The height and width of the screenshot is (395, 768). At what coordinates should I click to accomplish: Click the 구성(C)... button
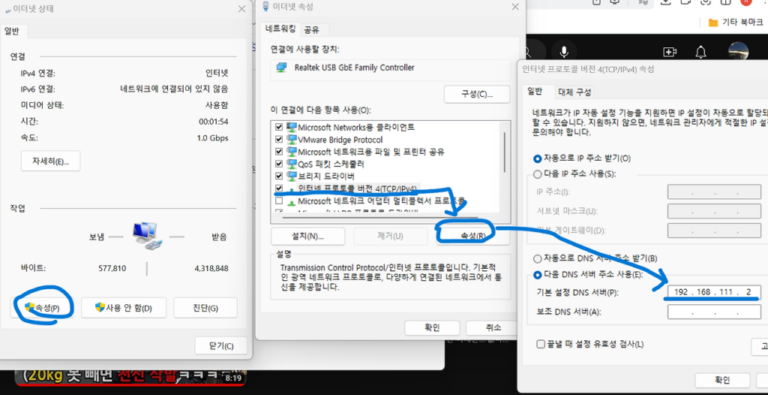[x=477, y=94]
